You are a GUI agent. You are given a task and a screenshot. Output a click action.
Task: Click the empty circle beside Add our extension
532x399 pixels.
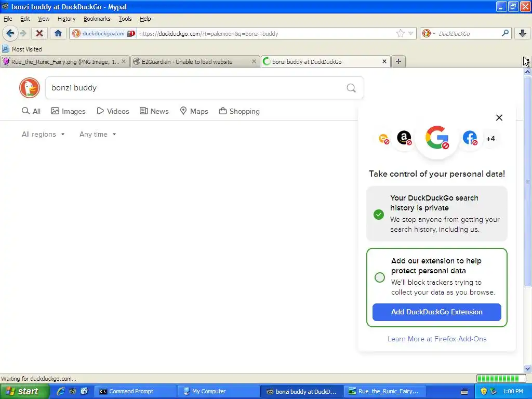pyautogui.click(x=380, y=277)
